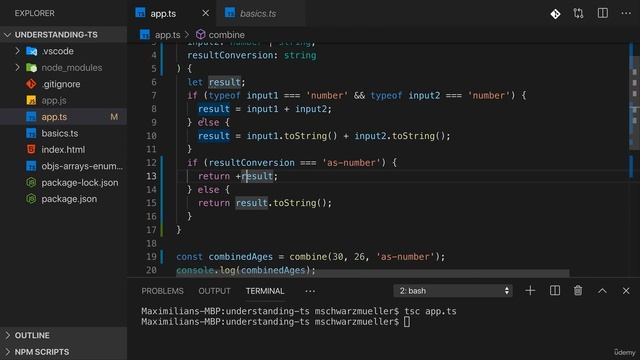
Task: Open the terminal selector showing 2: bash
Action: (x=453, y=291)
